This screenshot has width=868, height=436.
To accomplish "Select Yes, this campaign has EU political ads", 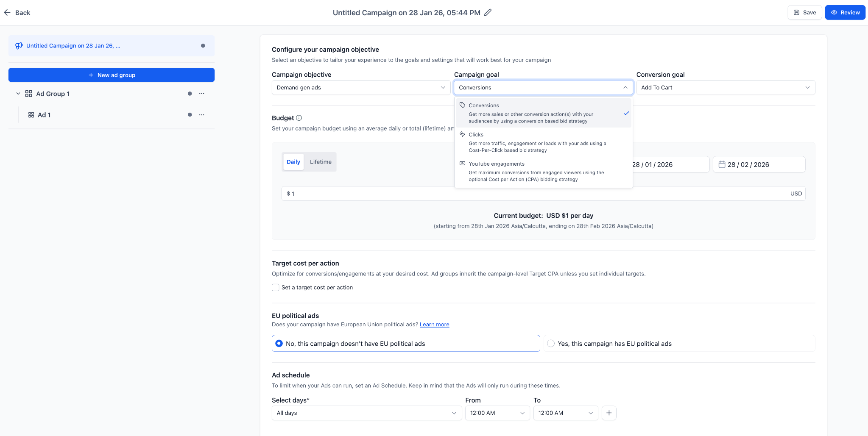I will pos(551,344).
